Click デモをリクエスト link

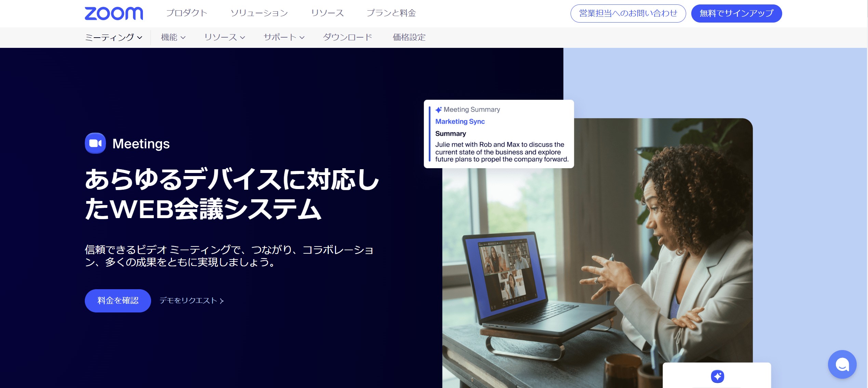(x=191, y=300)
